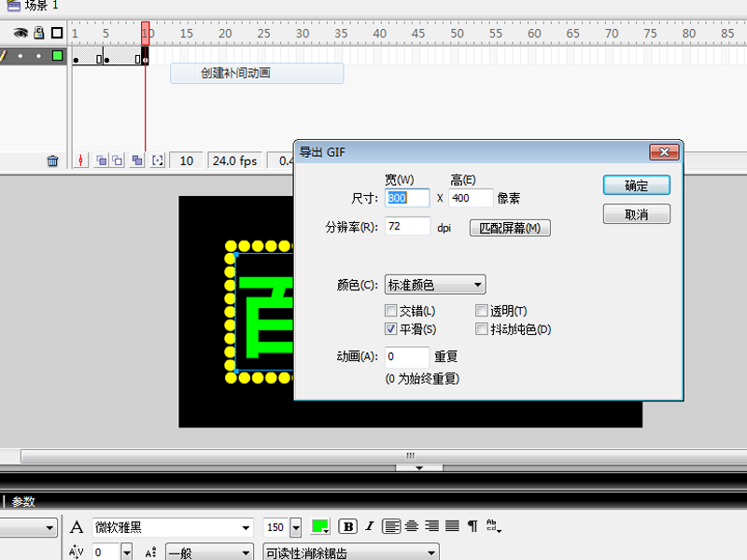Align text center

point(412,526)
